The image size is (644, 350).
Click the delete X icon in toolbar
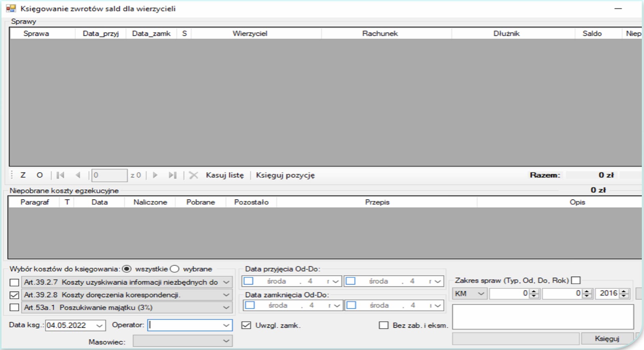pyautogui.click(x=193, y=175)
